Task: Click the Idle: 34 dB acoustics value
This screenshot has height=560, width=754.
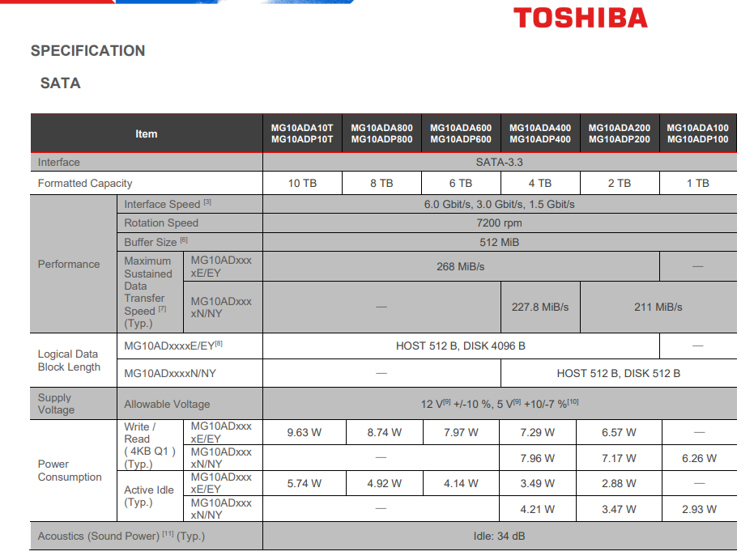Action: 499,536
